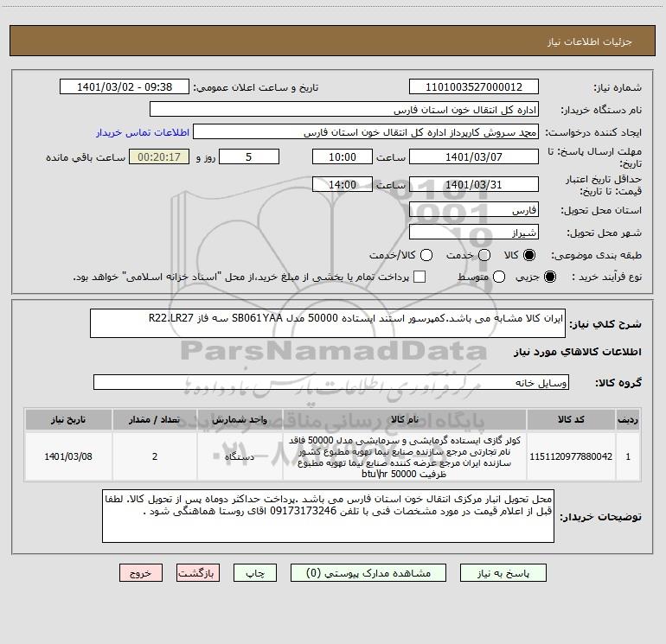Click the delivery province field فارس

[474, 210]
